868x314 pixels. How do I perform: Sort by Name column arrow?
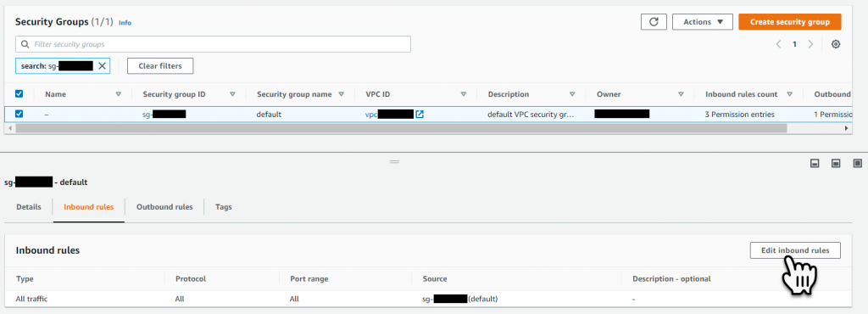tap(119, 94)
